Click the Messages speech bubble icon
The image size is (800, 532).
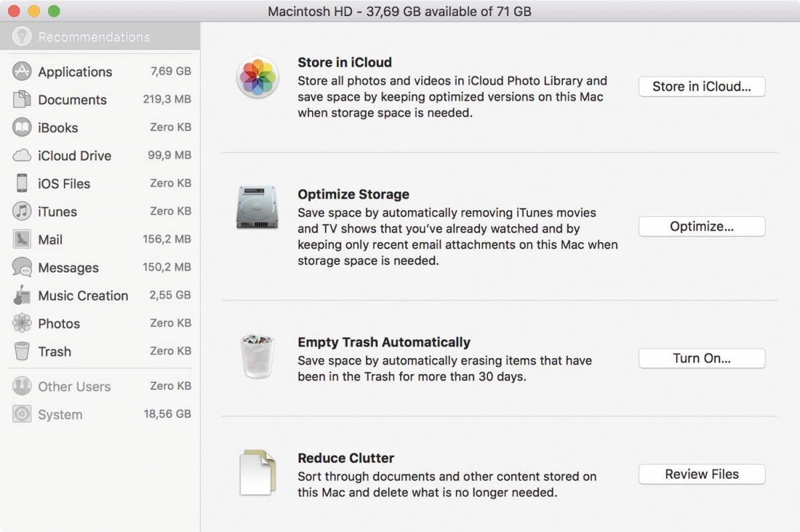coord(23,267)
